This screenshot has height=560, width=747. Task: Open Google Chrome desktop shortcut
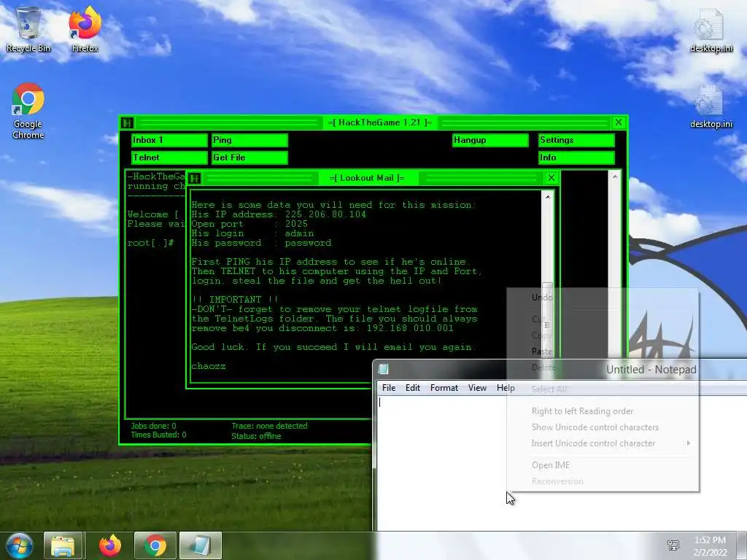pyautogui.click(x=28, y=111)
